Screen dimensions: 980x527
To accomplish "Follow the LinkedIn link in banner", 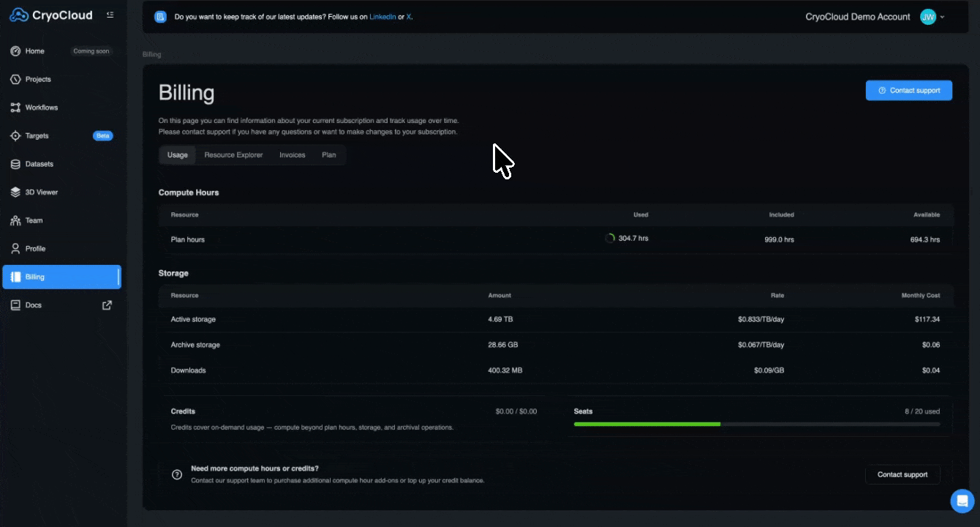I will pyautogui.click(x=382, y=16).
